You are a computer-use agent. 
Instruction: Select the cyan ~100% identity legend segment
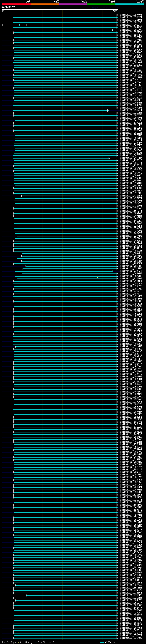[130, 4]
